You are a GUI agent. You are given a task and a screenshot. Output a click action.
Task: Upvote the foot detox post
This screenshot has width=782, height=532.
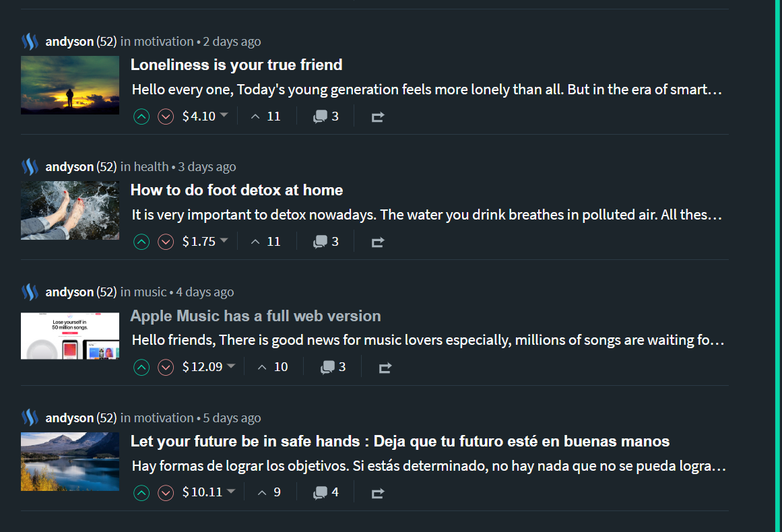141,242
